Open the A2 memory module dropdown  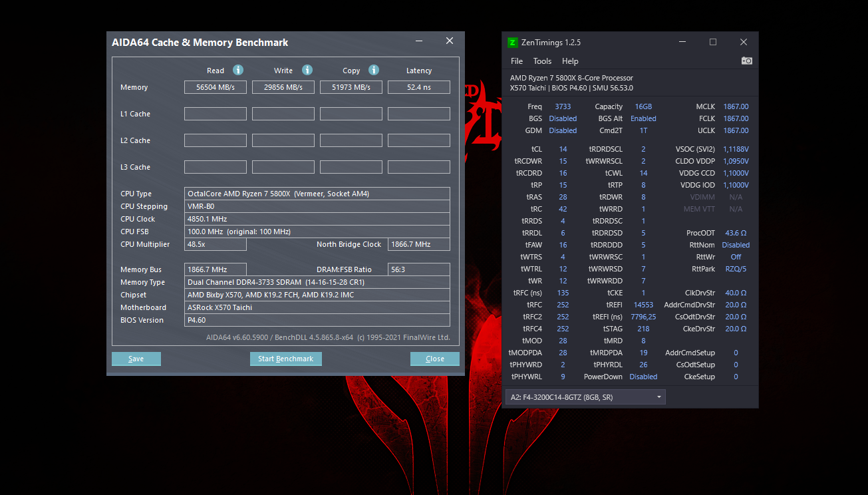tap(585, 397)
